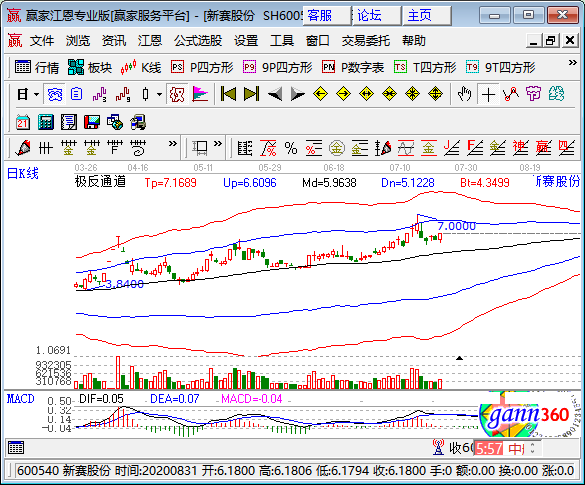Open the candlestick type dropdown arrow
585x485 pixels.
coord(159,94)
